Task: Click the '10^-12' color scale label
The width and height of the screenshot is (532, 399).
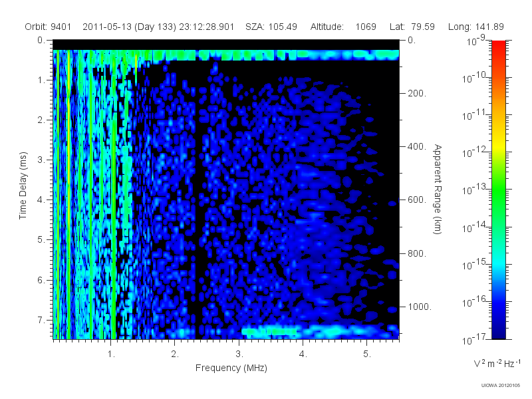Action: [475, 153]
